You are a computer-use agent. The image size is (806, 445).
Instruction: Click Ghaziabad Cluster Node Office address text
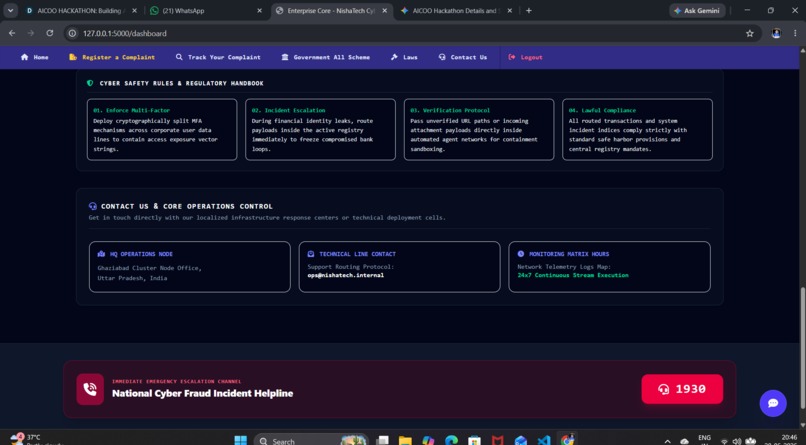[x=149, y=273]
